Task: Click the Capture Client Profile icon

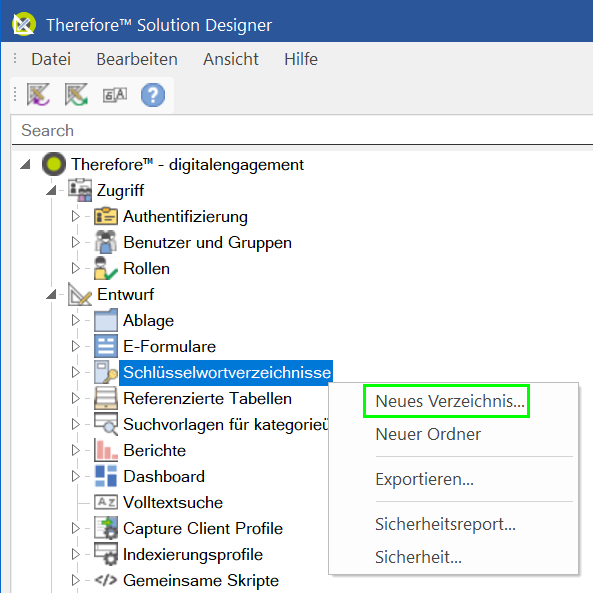Action: point(106,528)
